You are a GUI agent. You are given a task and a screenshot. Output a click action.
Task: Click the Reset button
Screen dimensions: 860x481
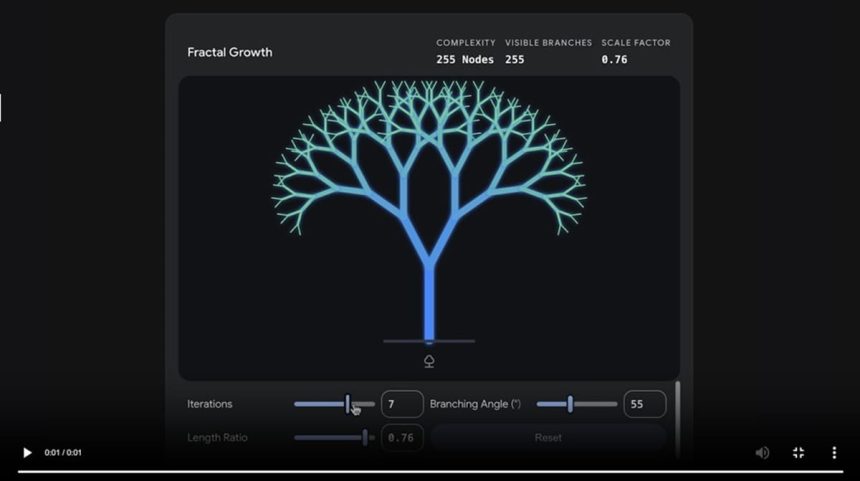tap(548, 438)
